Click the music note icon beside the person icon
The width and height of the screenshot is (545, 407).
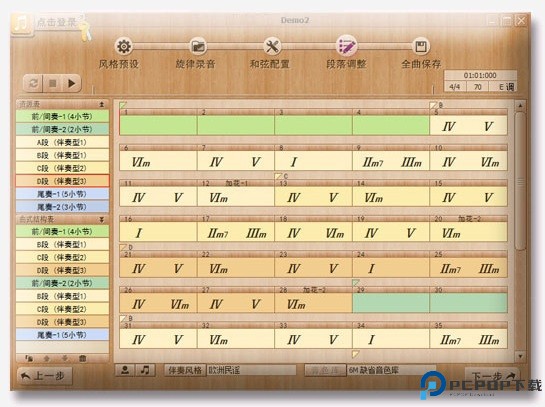[145, 370]
